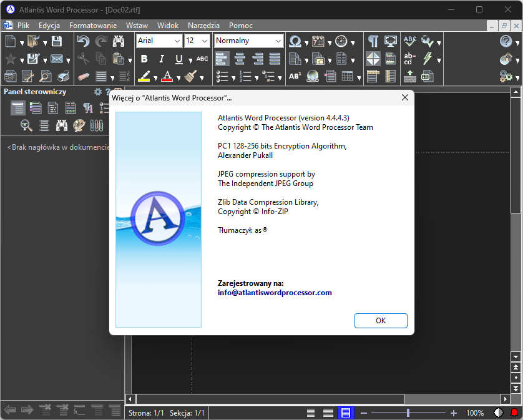523x420 pixels.
Task: Expand the New document dropdown arrow
Action: (x=22, y=43)
